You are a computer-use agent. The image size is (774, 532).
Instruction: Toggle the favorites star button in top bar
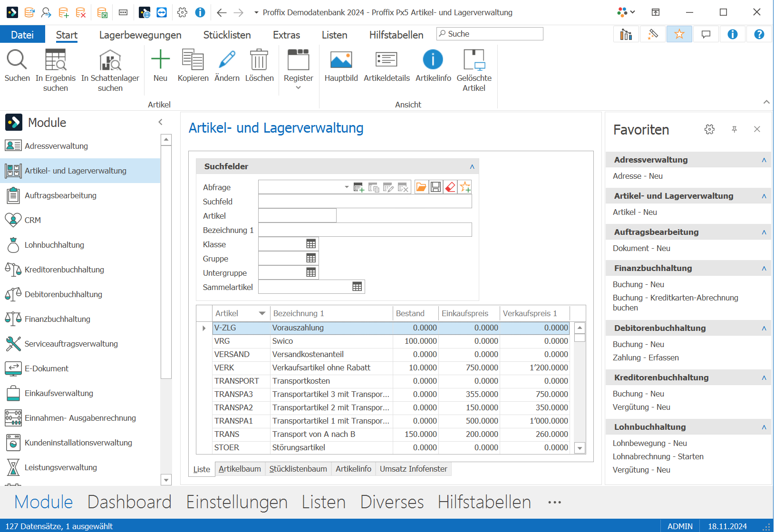[x=679, y=34]
